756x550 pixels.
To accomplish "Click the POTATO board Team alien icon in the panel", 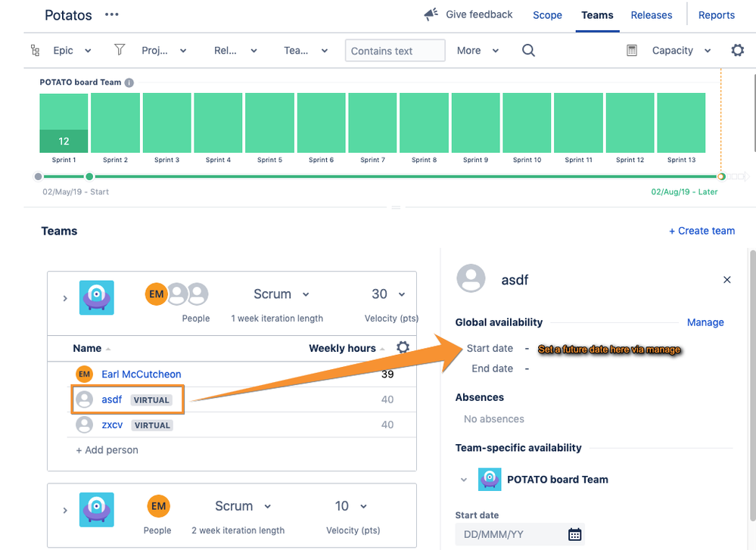I will tap(490, 479).
